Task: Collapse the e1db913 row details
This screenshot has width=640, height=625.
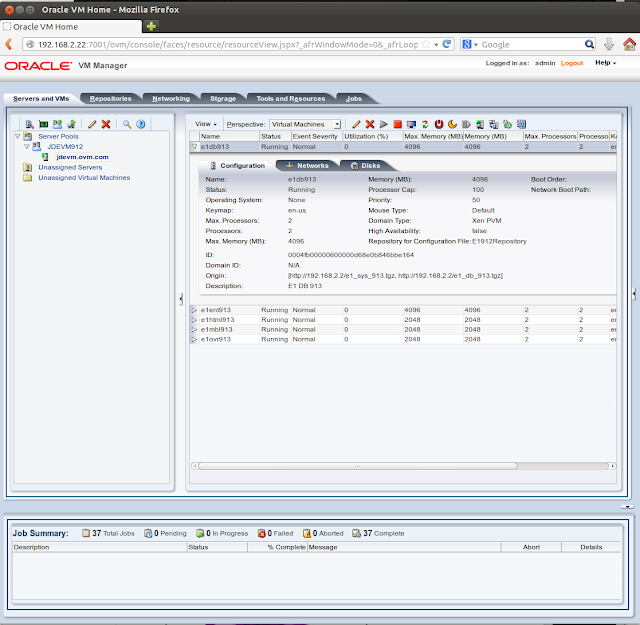Action: pyautogui.click(x=194, y=147)
